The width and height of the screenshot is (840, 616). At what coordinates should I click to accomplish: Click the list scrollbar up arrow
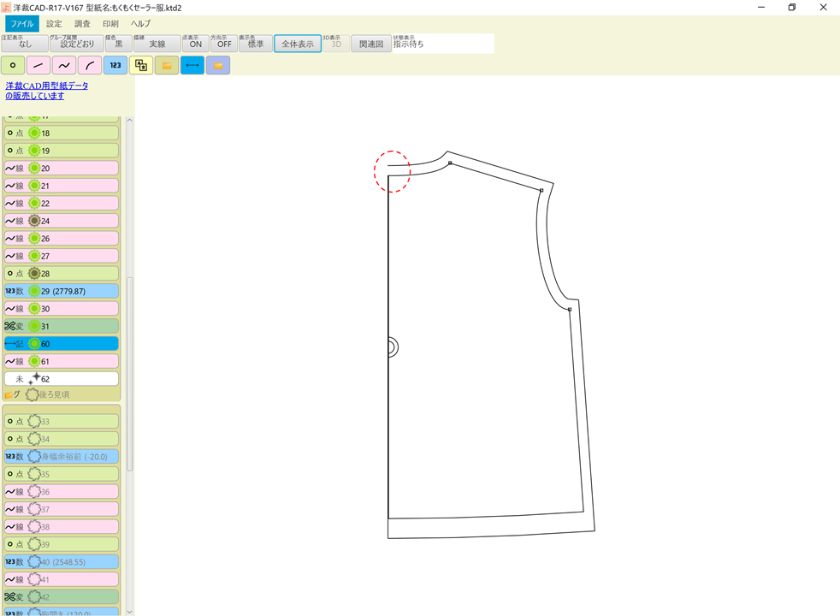(x=130, y=121)
